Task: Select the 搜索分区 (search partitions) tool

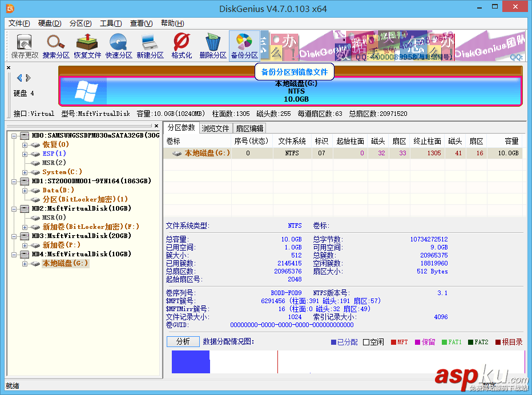Action: coord(55,45)
